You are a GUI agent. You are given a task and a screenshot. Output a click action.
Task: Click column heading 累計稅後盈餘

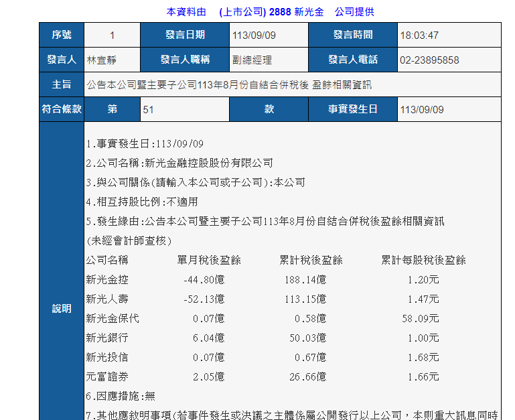(x=311, y=261)
